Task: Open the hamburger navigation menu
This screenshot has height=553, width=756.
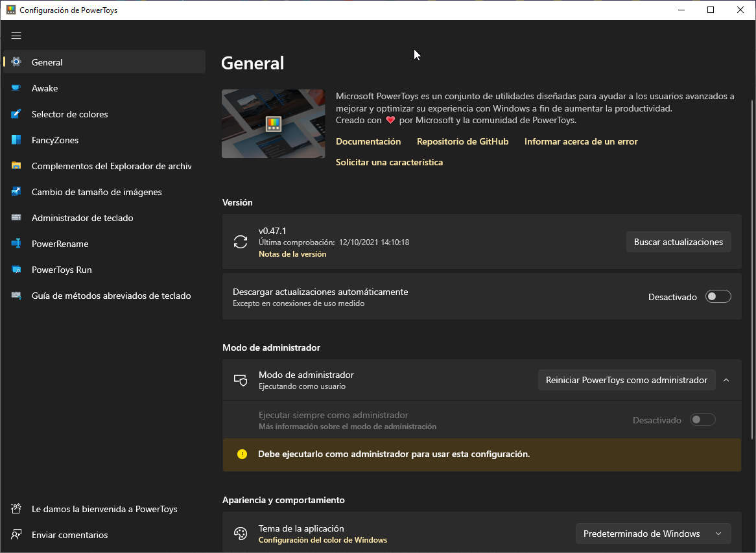Action: point(16,36)
